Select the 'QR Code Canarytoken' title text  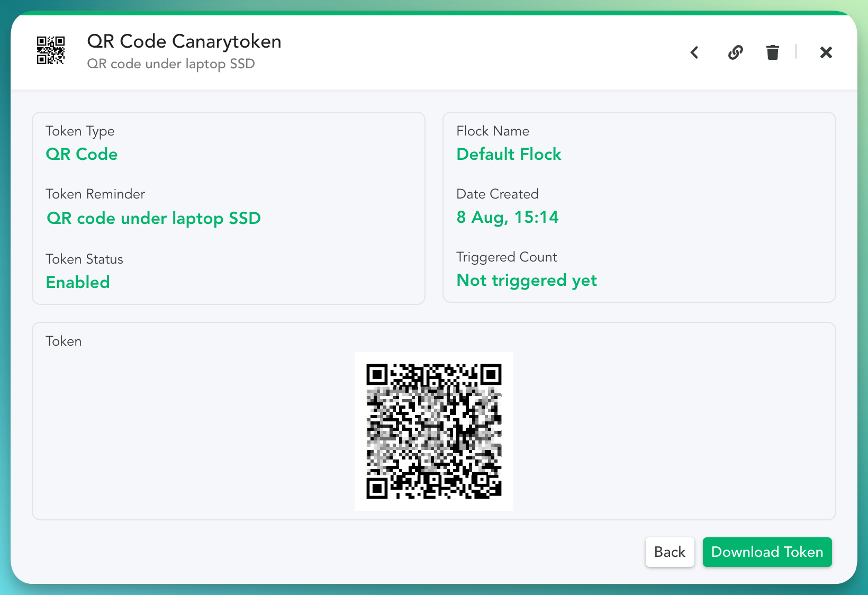tap(184, 41)
